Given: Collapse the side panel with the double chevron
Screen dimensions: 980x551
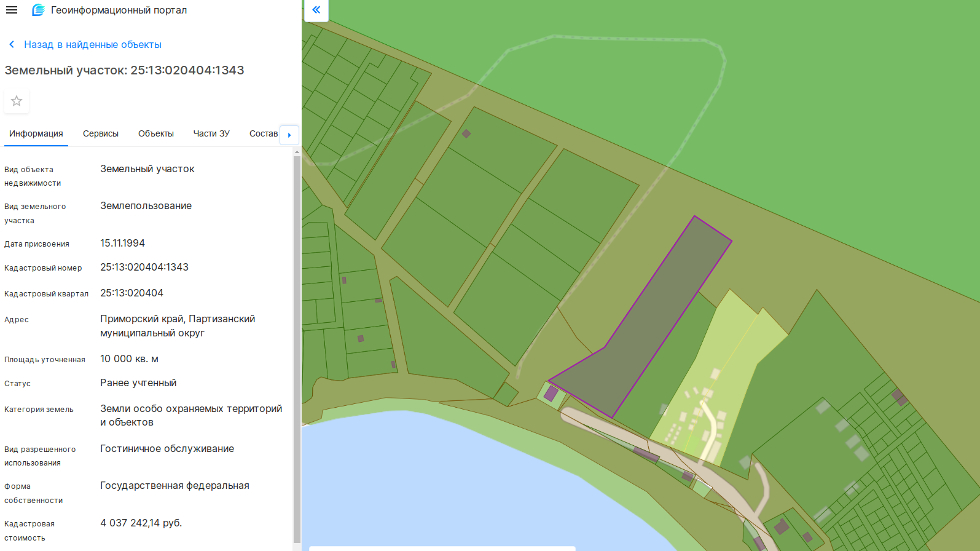Looking at the screenshot, I should [316, 10].
